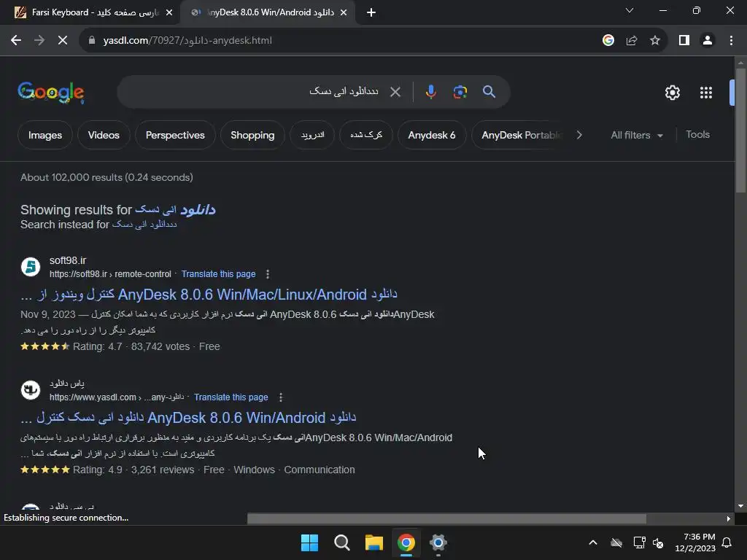Share this page from address bar
Screen dimensions: 747x560
click(x=632, y=41)
